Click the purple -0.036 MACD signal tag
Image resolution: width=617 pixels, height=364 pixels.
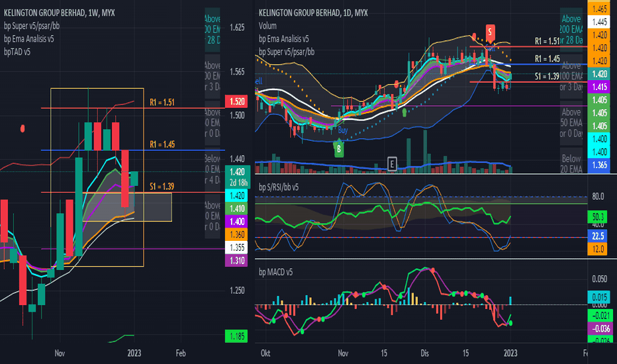[599, 328]
